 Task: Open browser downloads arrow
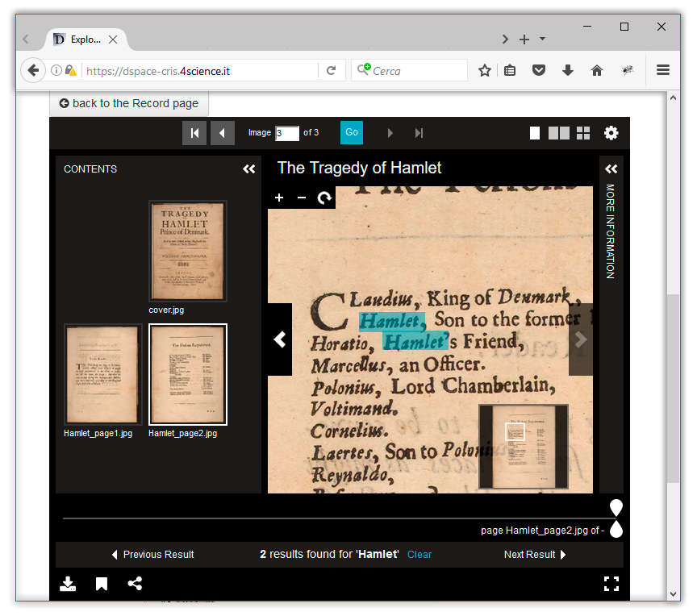[568, 70]
